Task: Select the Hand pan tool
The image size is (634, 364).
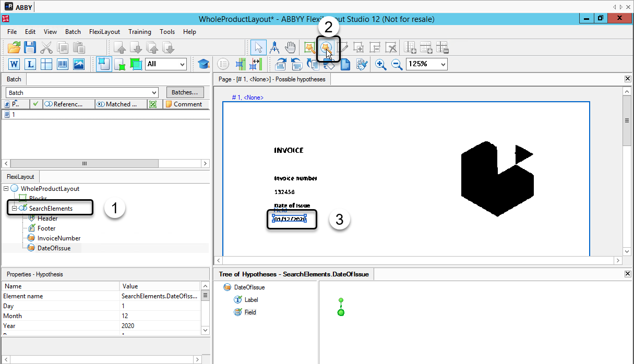Action: click(x=290, y=48)
